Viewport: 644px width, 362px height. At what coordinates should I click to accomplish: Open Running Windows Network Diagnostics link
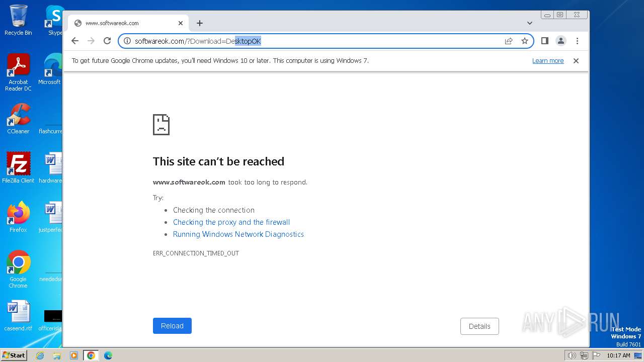click(238, 234)
